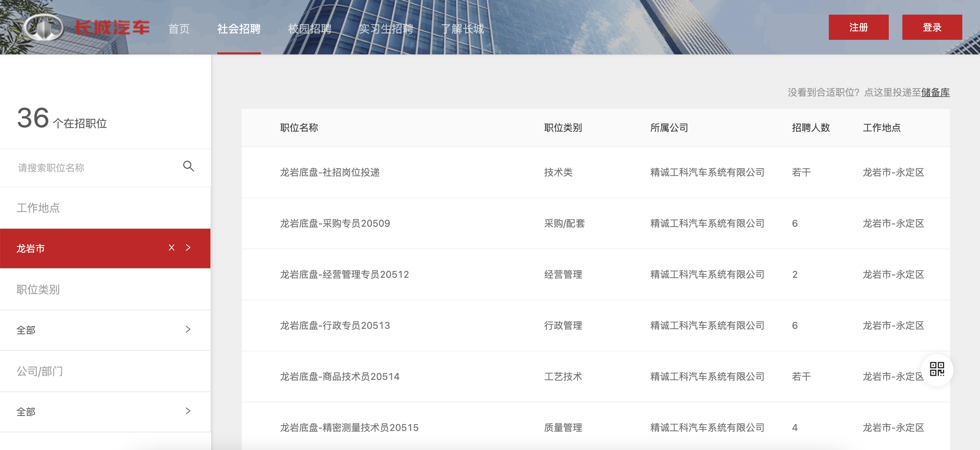Expand the 龙岩市 location chevron
Image resolution: width=980 pixels, height=450 pixels.
coord(188,247)
